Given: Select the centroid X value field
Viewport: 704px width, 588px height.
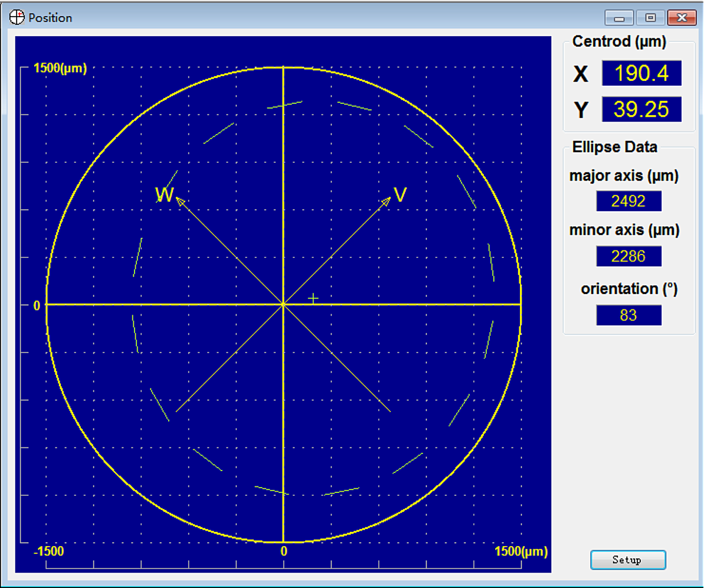Looking at the screenshot, I should [x=641, y=73].
